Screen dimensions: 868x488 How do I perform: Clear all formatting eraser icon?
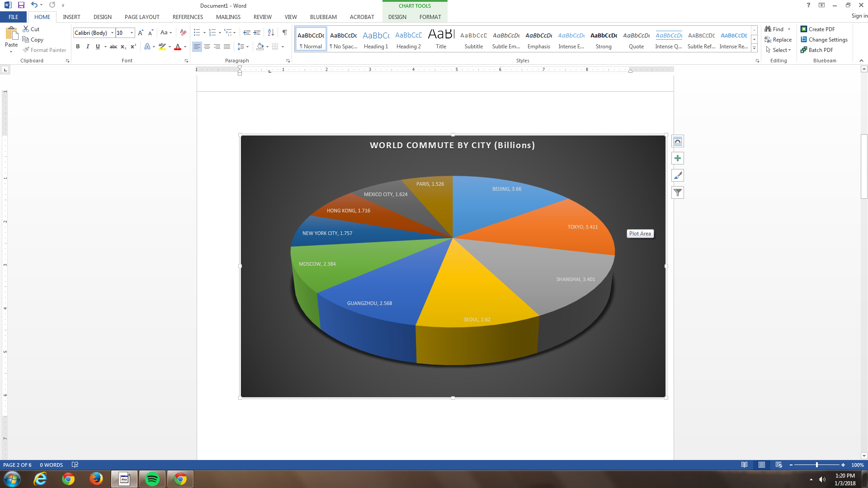click(x=183, y=33)
